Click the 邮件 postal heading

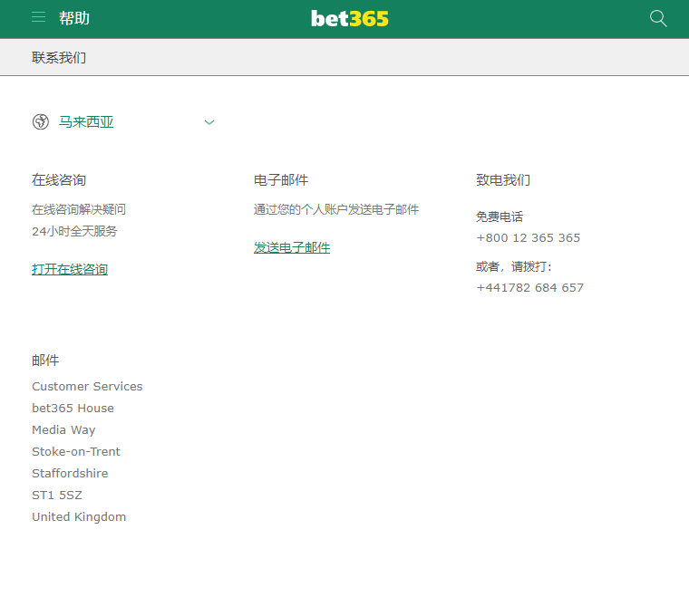tap(45, 361)
